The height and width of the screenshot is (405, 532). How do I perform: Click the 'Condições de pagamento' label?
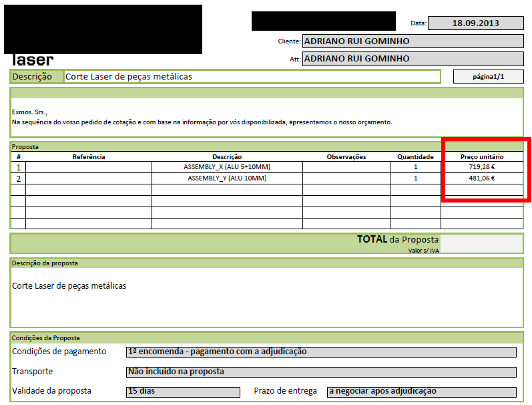coord(59,352)
